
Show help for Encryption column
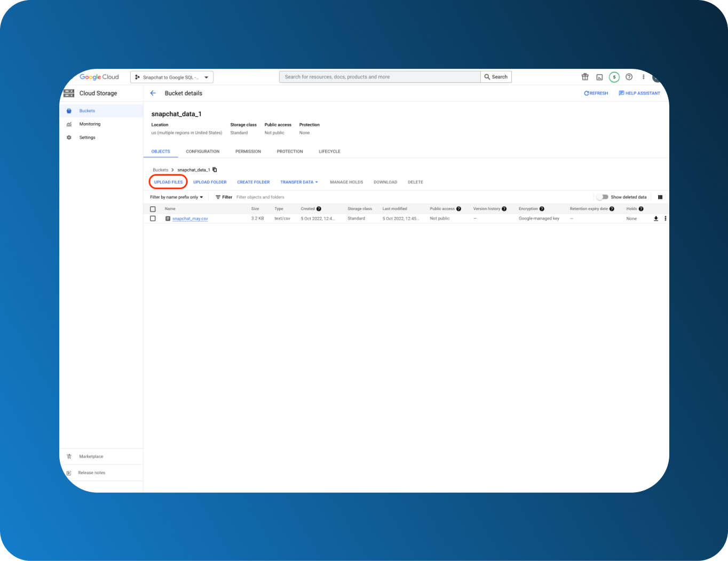click(542, 209)
